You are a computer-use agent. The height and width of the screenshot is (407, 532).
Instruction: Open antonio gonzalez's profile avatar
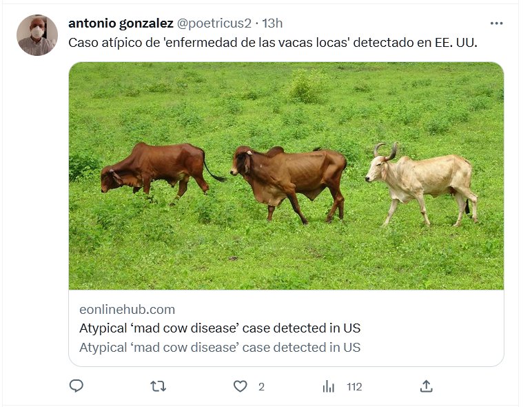tap(37, 35)
